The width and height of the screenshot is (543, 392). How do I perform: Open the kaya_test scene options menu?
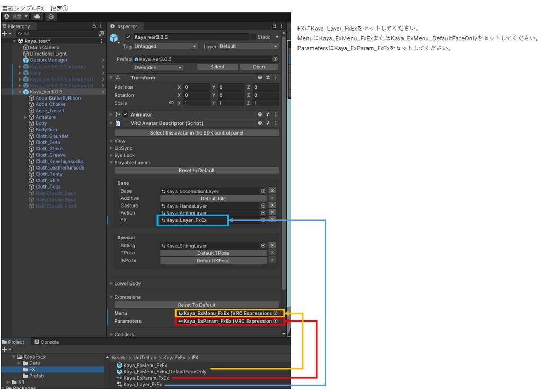point(101,41)
